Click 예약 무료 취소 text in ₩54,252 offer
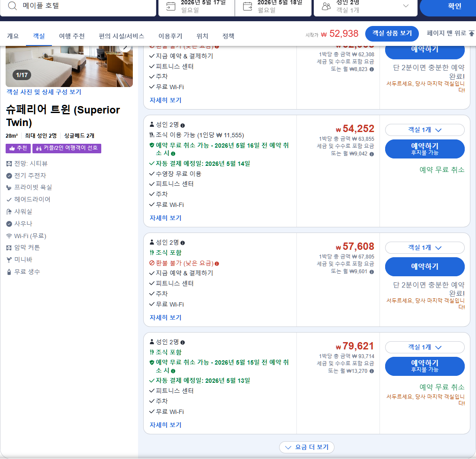The height and width of the screenshot is (459, 476). click(442, 170)
